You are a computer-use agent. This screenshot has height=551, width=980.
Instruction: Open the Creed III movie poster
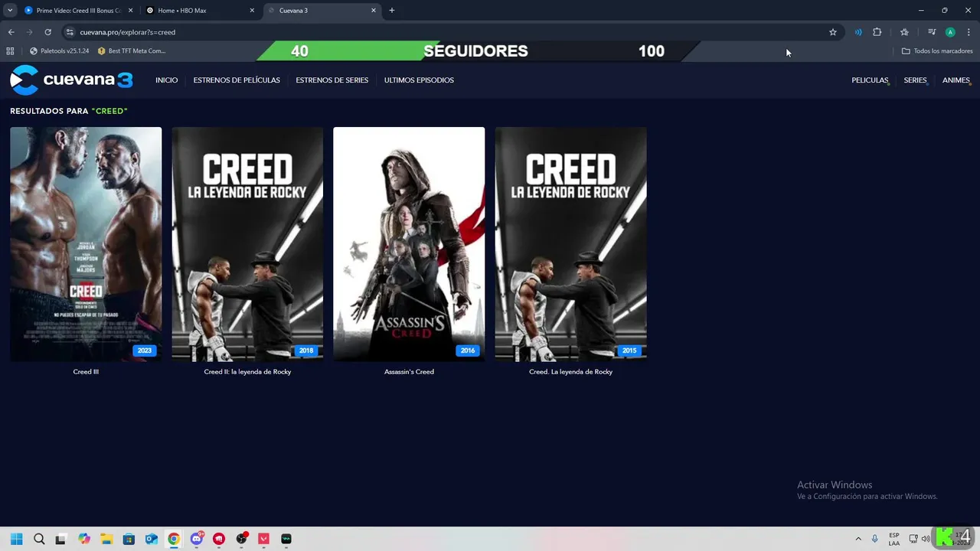pyautogui.click(x=86, y=244)
